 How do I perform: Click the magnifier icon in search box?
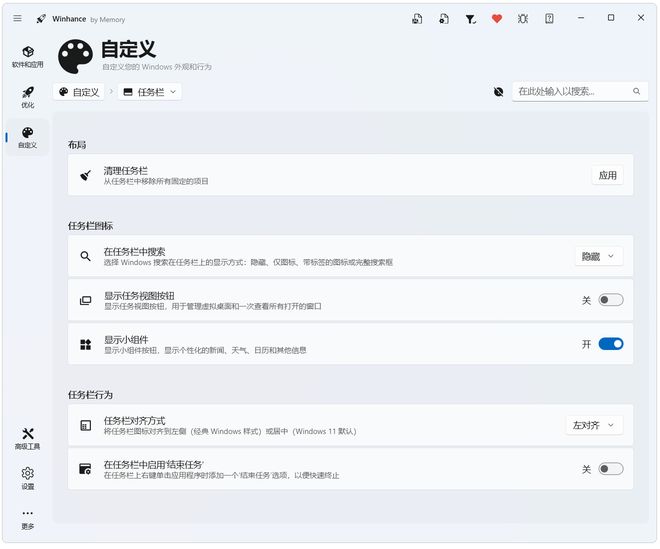636,91
